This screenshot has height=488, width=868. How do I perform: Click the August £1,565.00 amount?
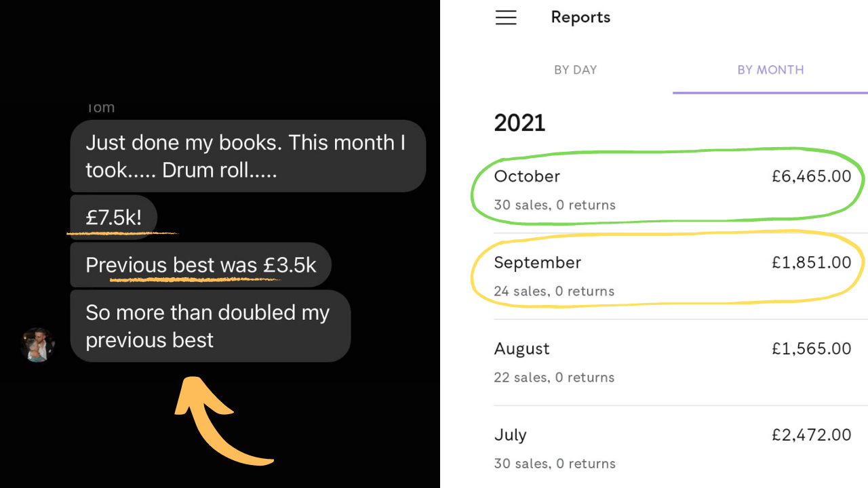click(811, 348)
